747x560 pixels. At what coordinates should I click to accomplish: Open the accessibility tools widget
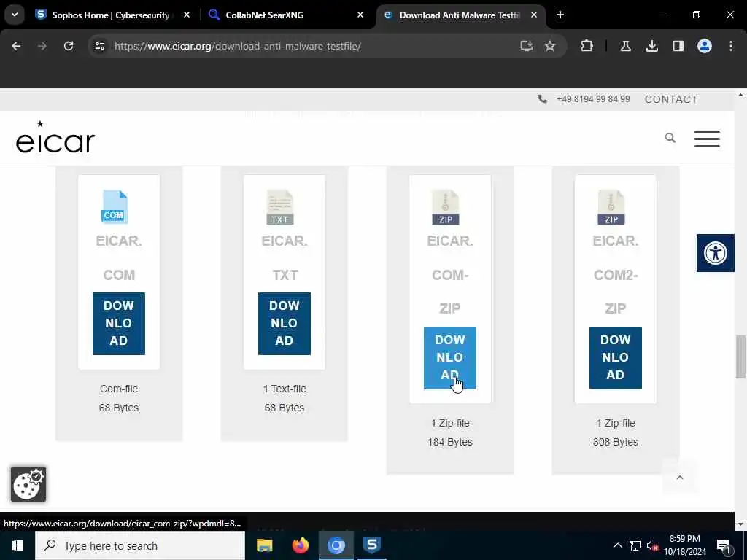coord(716,253)
